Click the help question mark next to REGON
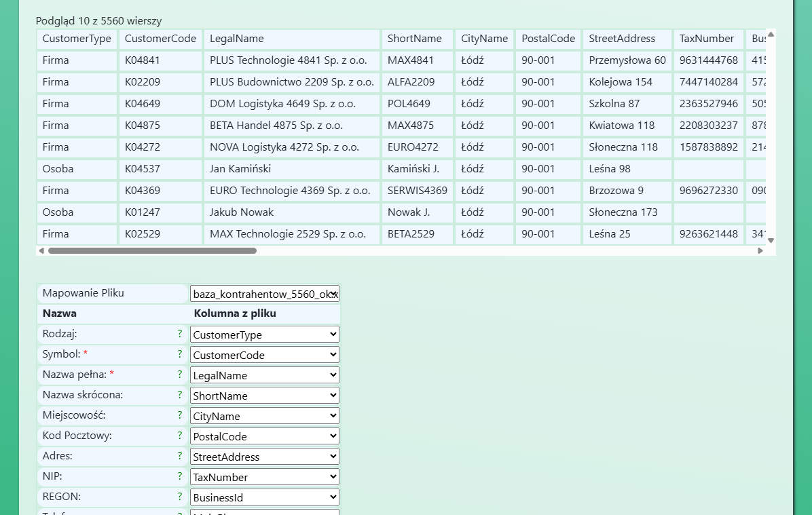 pyautogui.click(x=180, y=497)
